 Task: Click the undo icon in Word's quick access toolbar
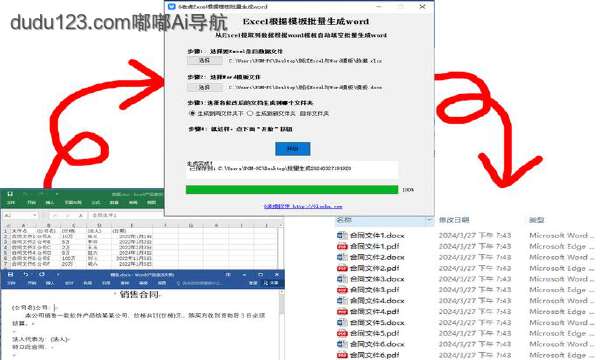coord(26,274)
